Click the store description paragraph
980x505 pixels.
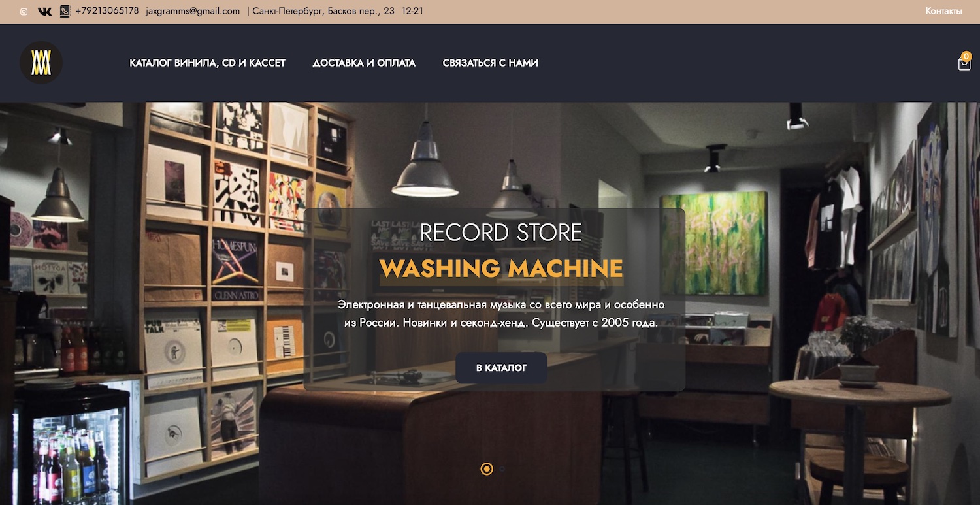tap(501, 314)
